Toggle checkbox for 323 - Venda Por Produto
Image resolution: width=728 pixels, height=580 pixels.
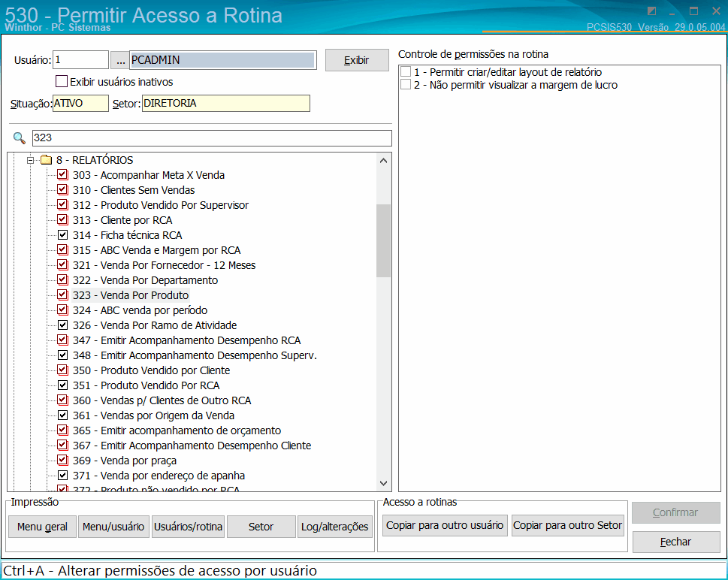62,295
